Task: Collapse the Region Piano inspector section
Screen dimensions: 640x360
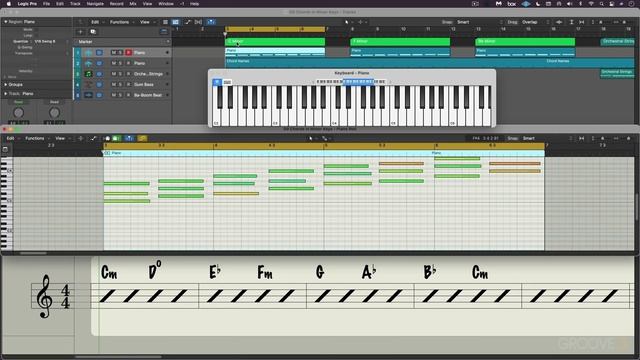Action: (6, 22)
